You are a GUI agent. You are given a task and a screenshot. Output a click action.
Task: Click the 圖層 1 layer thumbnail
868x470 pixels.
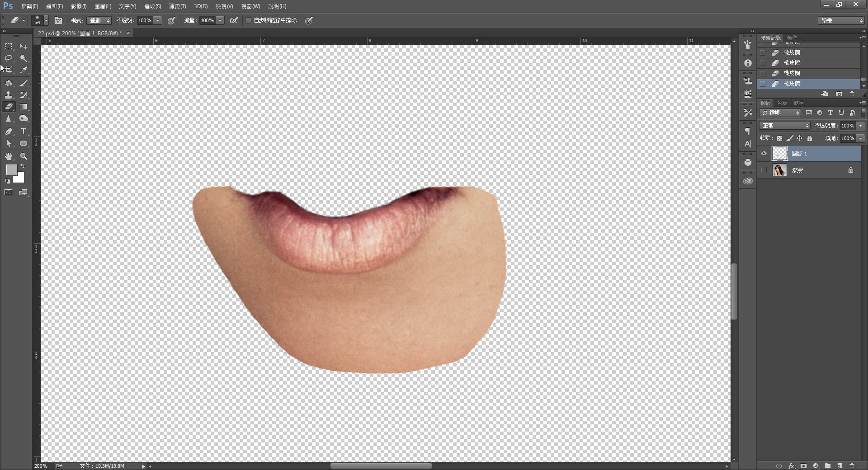[779, 154]
